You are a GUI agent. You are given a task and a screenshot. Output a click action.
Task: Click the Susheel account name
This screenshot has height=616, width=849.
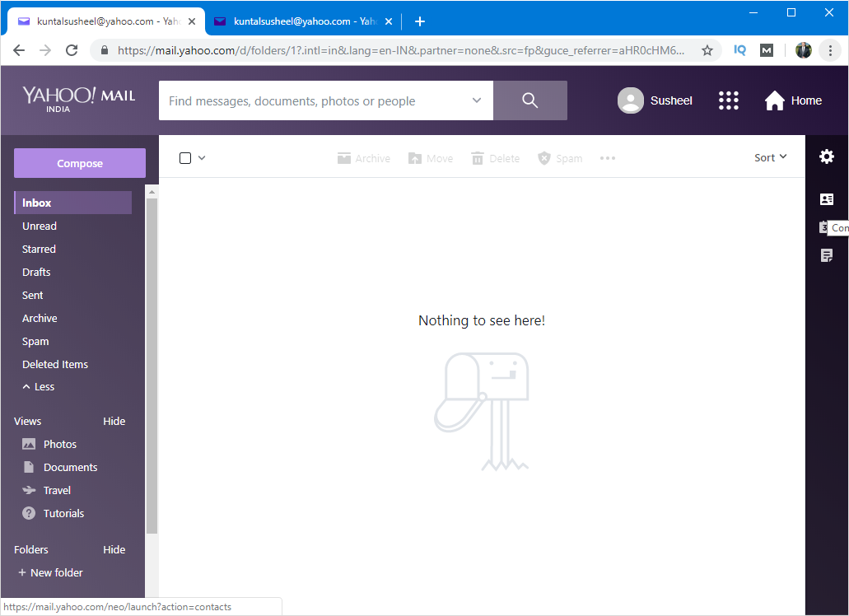click(x=671, y=100)
